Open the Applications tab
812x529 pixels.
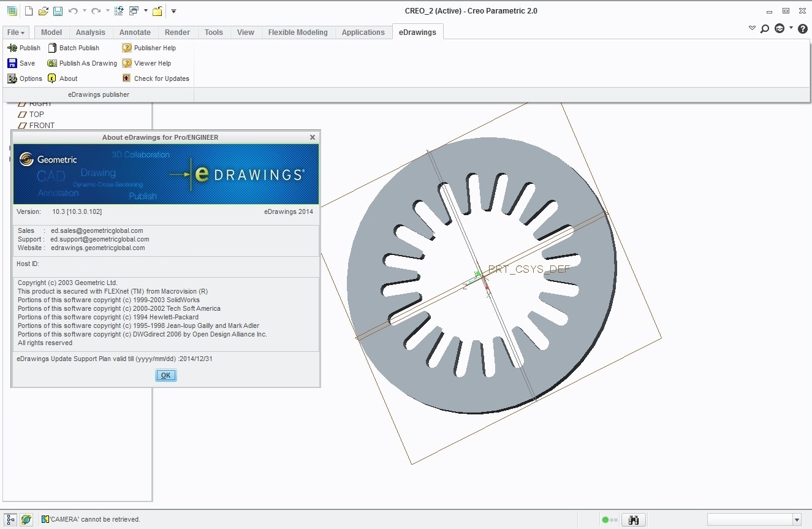[x=363, y=32]
